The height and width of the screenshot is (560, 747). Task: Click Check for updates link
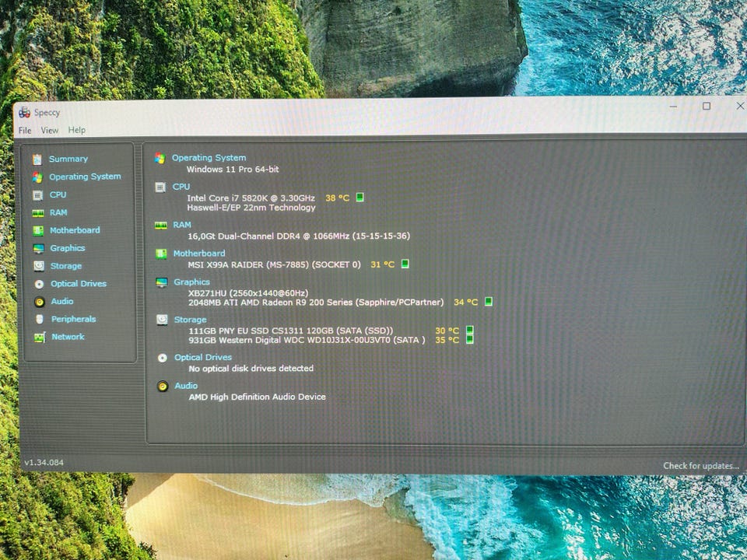tap(701, 466)
